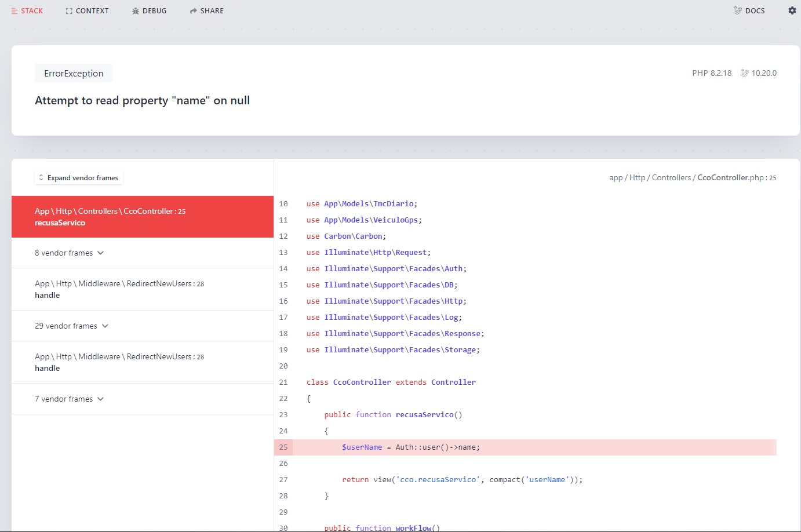
Task: Click highlighted line number 25
Action: (283, 447)
